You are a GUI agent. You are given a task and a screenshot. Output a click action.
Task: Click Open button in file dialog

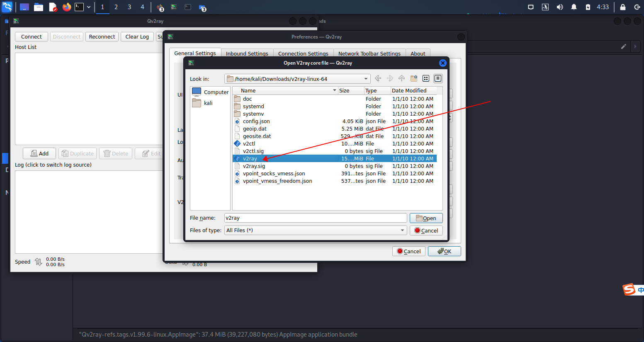pos(426,218)
